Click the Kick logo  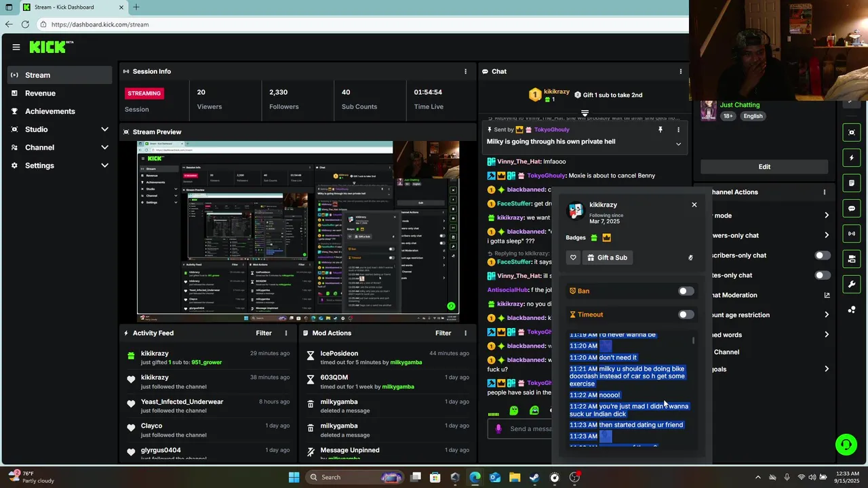(51, 47)
